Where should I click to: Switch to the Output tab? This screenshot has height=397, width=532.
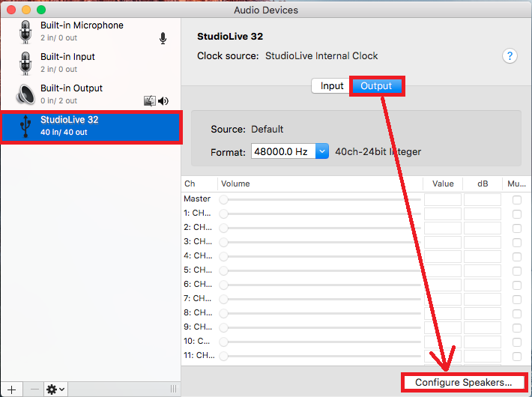pos(376,86)
